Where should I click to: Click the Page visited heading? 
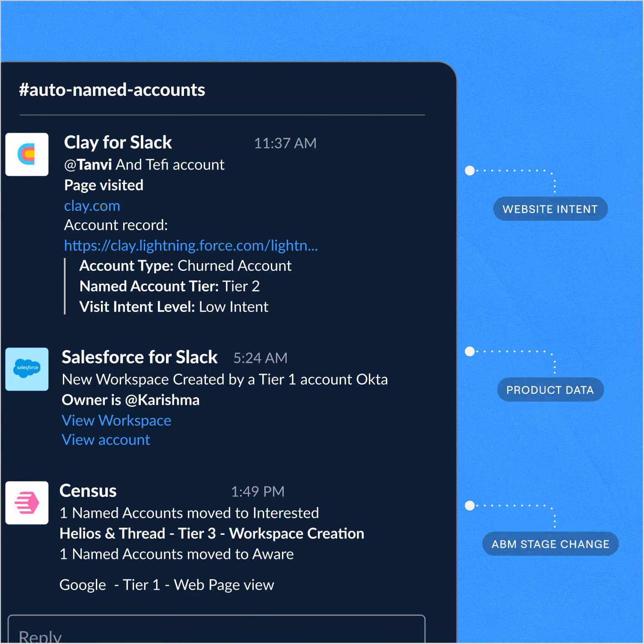coord(104,185)
